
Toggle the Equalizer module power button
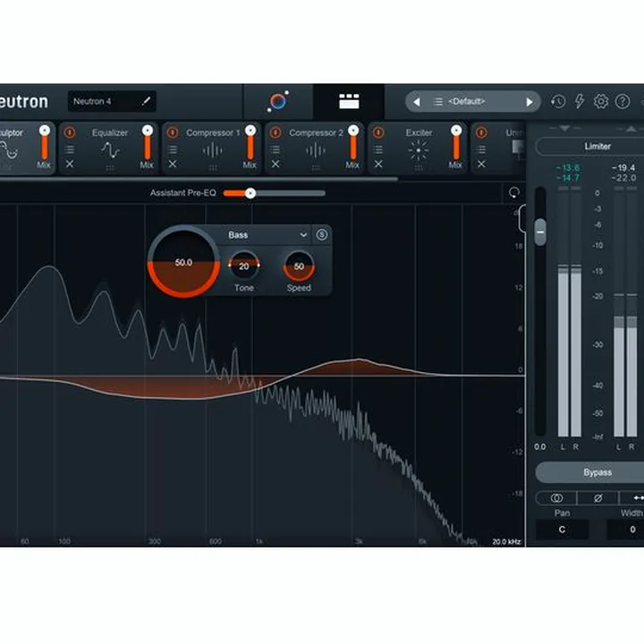[x=70, y=132]
